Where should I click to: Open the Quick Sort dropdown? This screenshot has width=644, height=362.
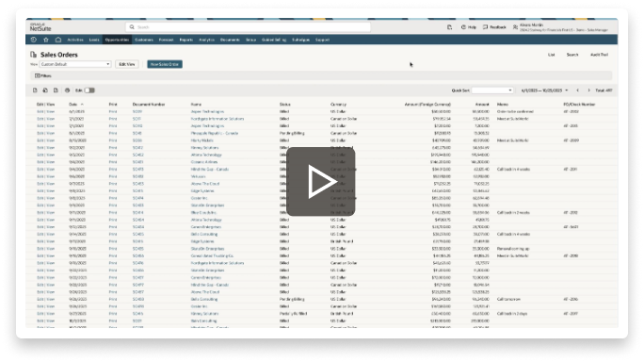click(492, 90)
